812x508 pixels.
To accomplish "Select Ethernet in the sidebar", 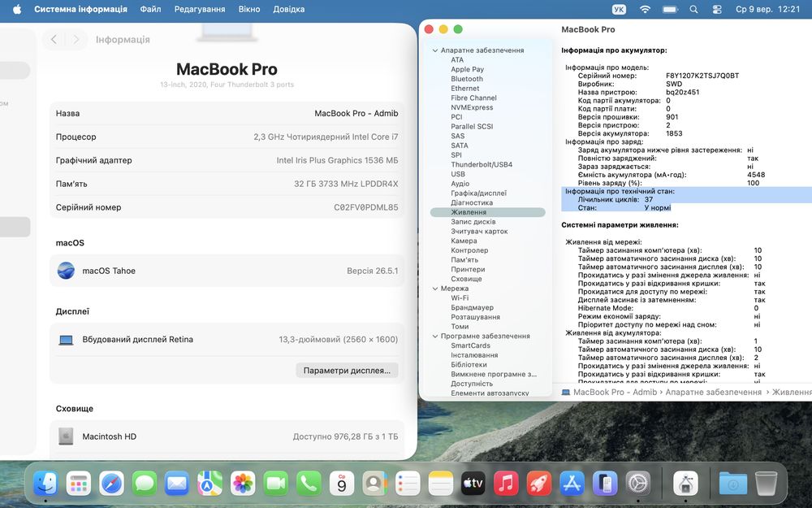I will (465, 88).
